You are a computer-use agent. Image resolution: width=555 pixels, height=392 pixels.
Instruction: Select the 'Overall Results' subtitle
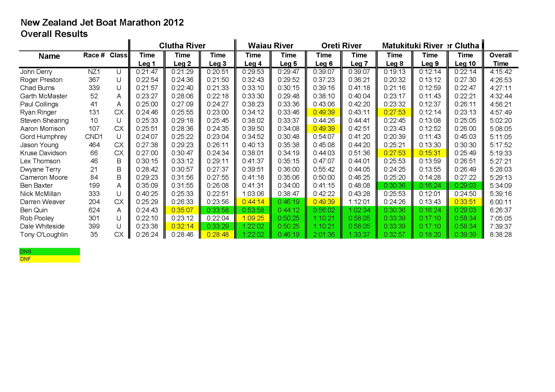54,34
